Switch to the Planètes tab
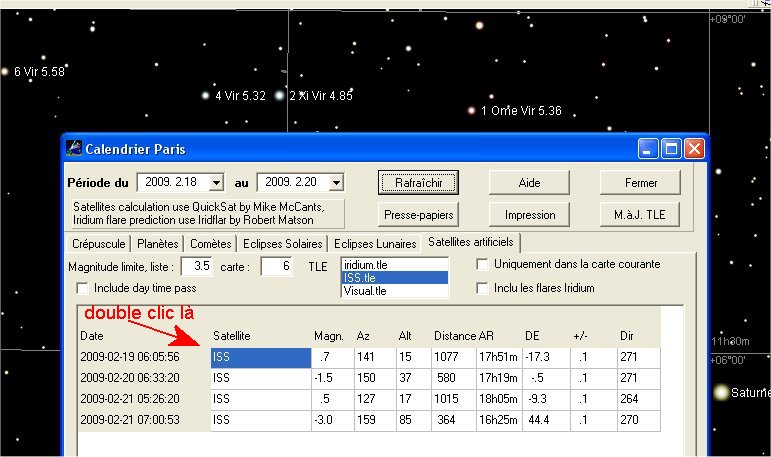 coord(157,244)
